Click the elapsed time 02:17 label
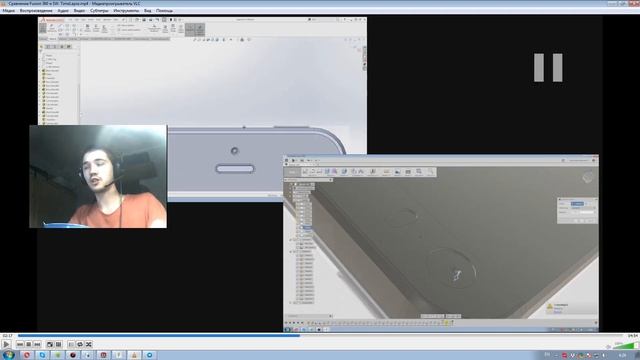The height and width of the screenshot is (360, 640). (x=7, y=336)
